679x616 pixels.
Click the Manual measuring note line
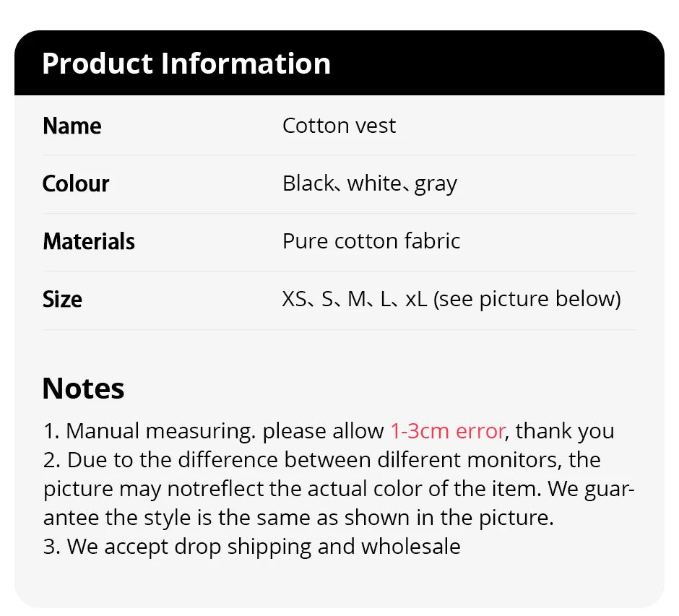point(217,431)
